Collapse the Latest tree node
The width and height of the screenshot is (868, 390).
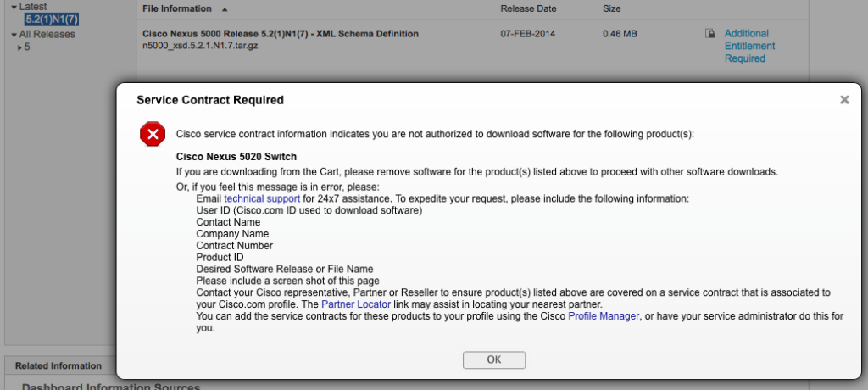pyautogui.click(x=14, y=7)
